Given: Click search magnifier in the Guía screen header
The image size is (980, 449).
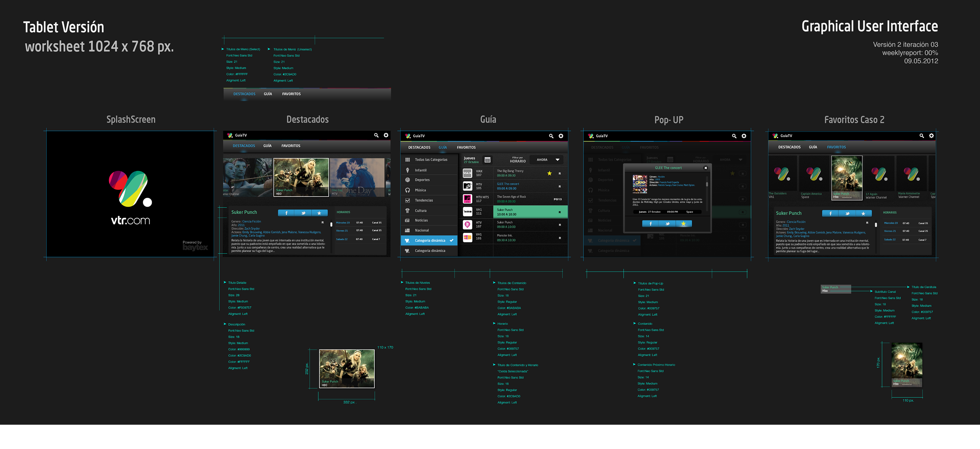Looking at the screenshot, I should pyautogui.click(x=551, y=136).
